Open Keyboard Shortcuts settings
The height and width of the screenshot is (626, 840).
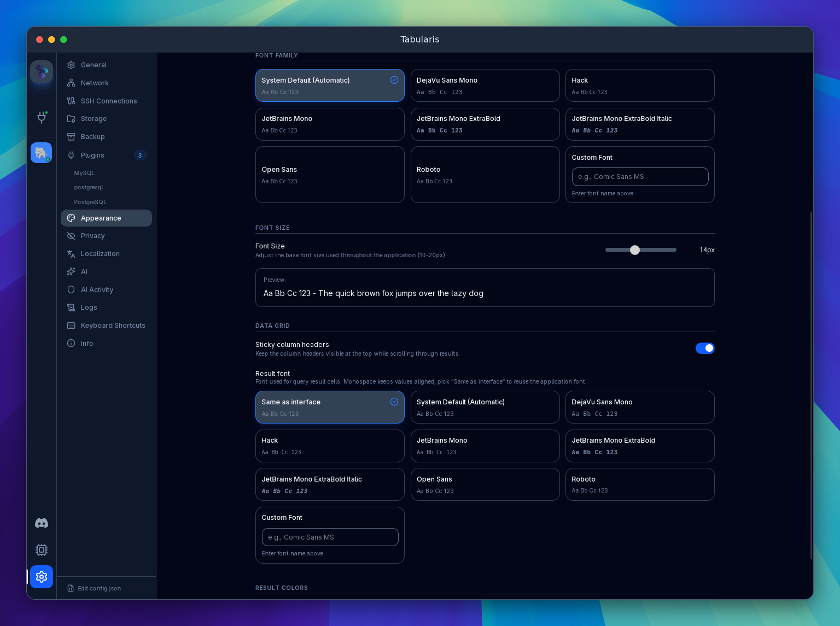(106, 326)
